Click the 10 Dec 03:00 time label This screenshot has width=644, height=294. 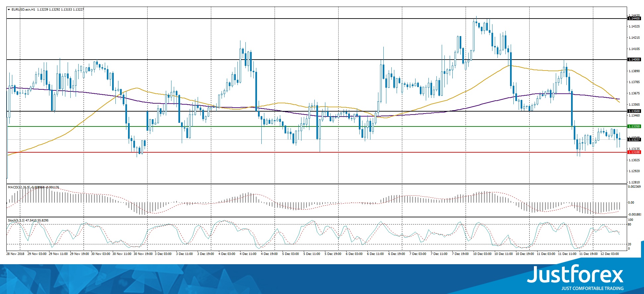(482, 254)
